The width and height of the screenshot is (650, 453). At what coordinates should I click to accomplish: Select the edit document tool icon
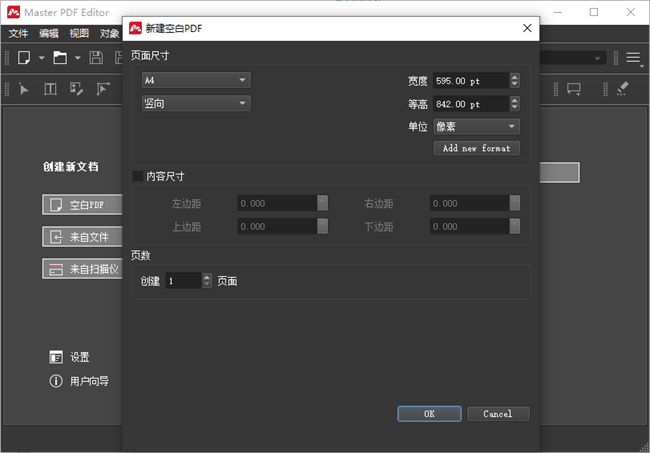76,89
